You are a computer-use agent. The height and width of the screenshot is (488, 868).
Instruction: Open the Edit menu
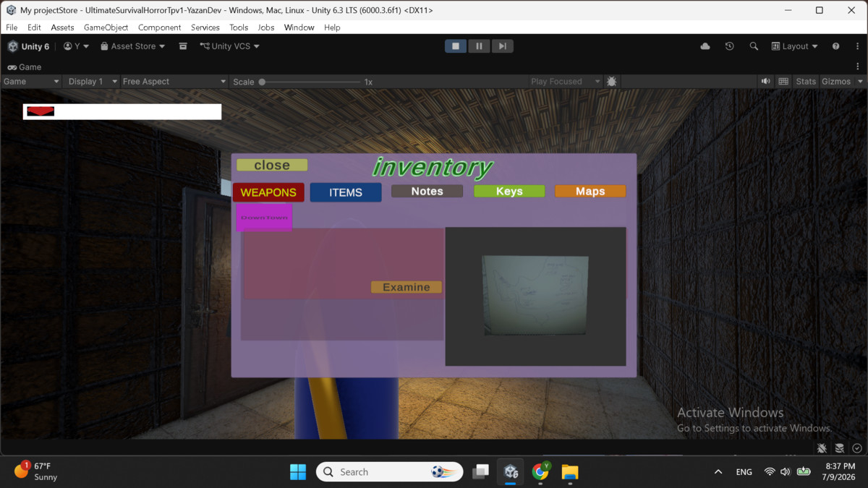click(x=34, y=27)
